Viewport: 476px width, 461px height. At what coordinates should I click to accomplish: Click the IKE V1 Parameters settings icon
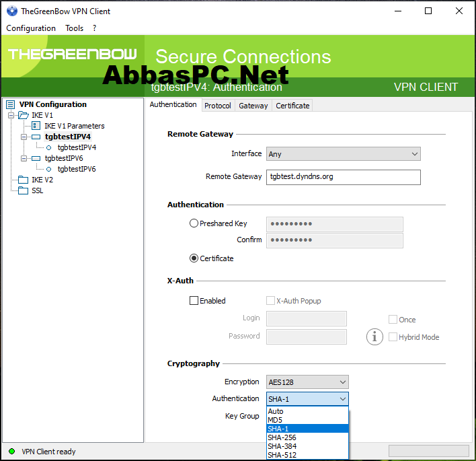point(36,125)
